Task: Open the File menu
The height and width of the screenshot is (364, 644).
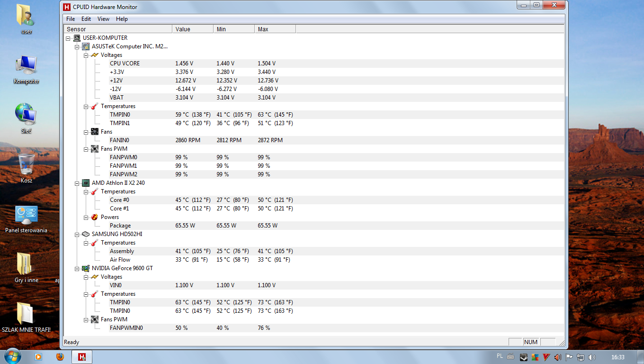Action: pos(71,19)
